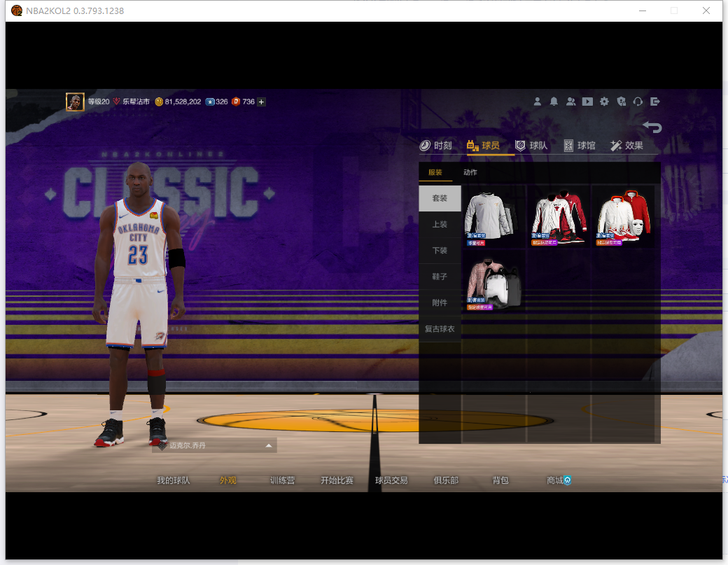Go back with the return arrow
Screen dimensions: 728x565
coord(652,127)
